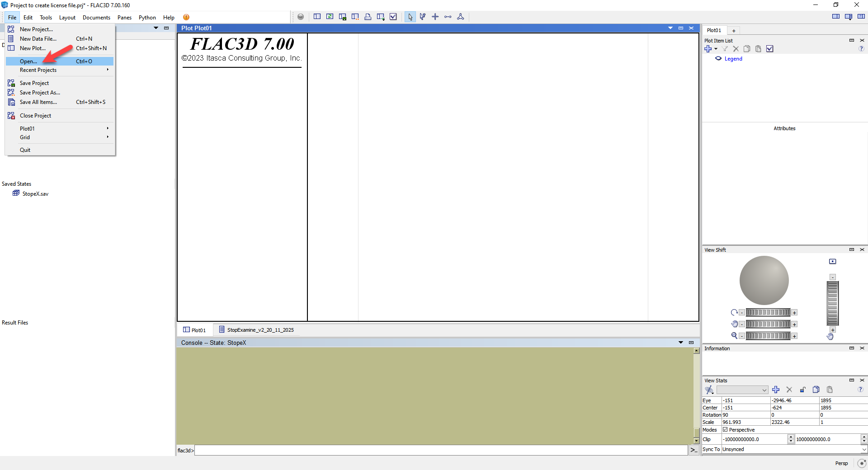Click the execute/stop sphere icon in toolbar
This screenshot has height=470, width=868.
(301, 17)
